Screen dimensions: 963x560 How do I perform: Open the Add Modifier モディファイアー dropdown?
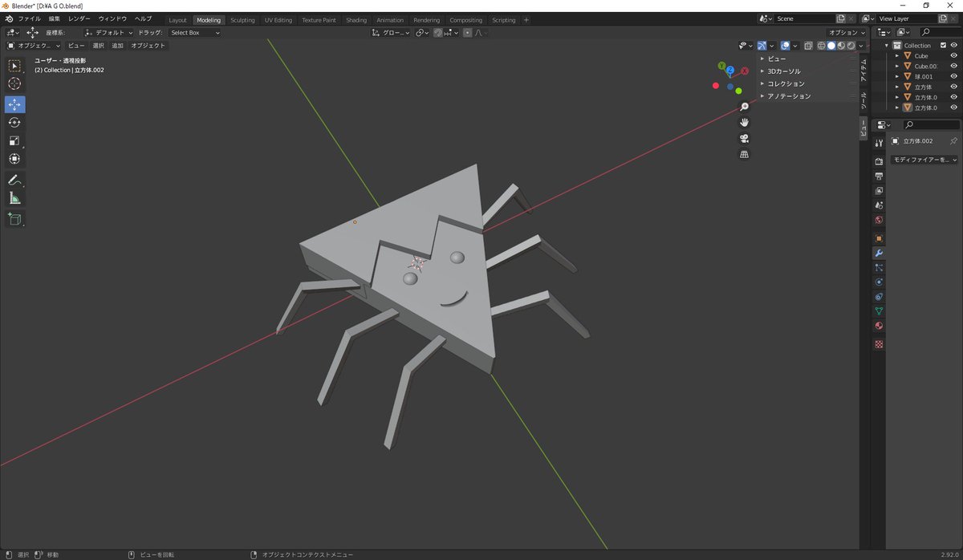click(x=924, y=160)
